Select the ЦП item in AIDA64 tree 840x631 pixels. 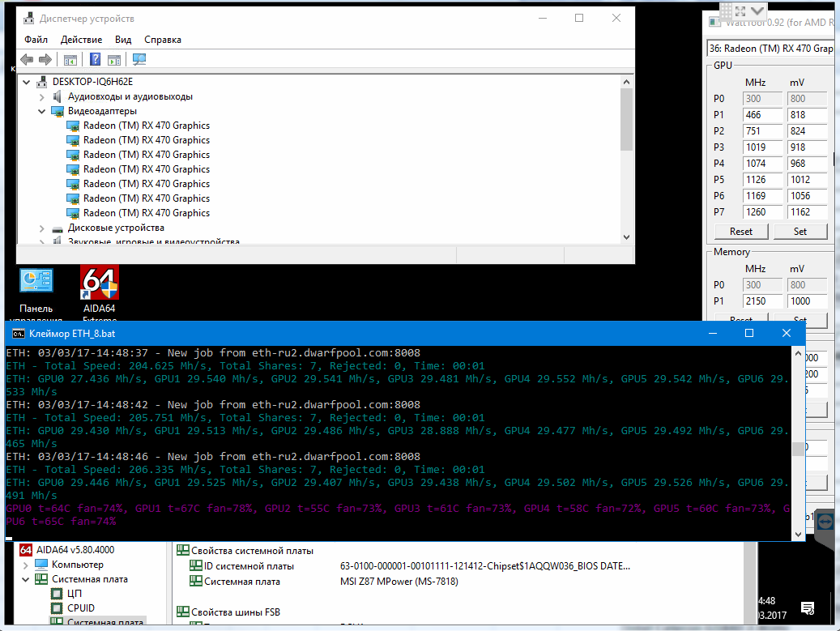[x=75, y=594]
